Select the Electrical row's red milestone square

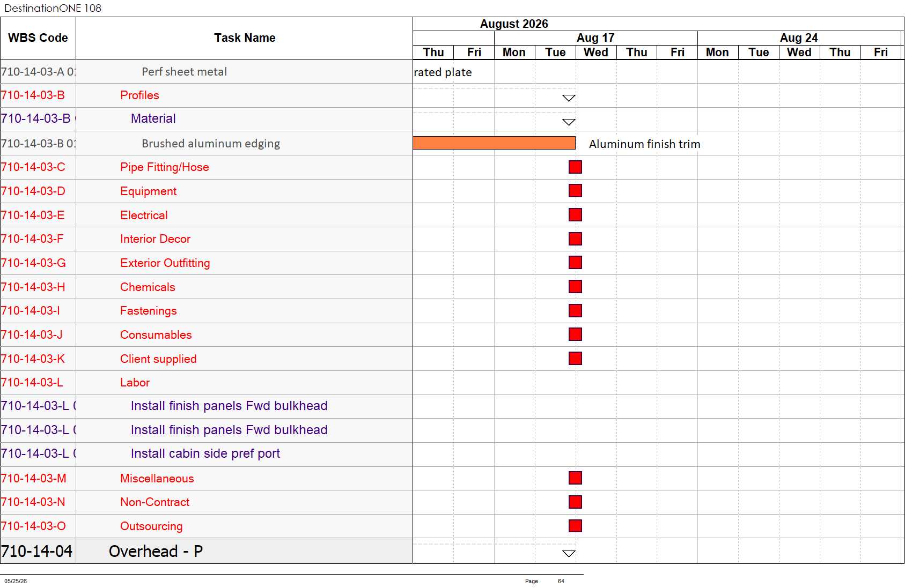[x=575, y=215]
